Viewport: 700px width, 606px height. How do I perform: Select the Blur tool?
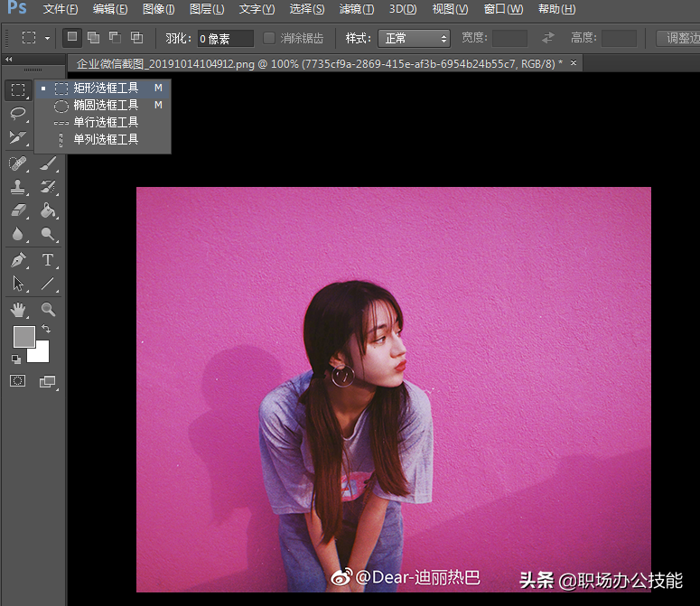point(18,234)
